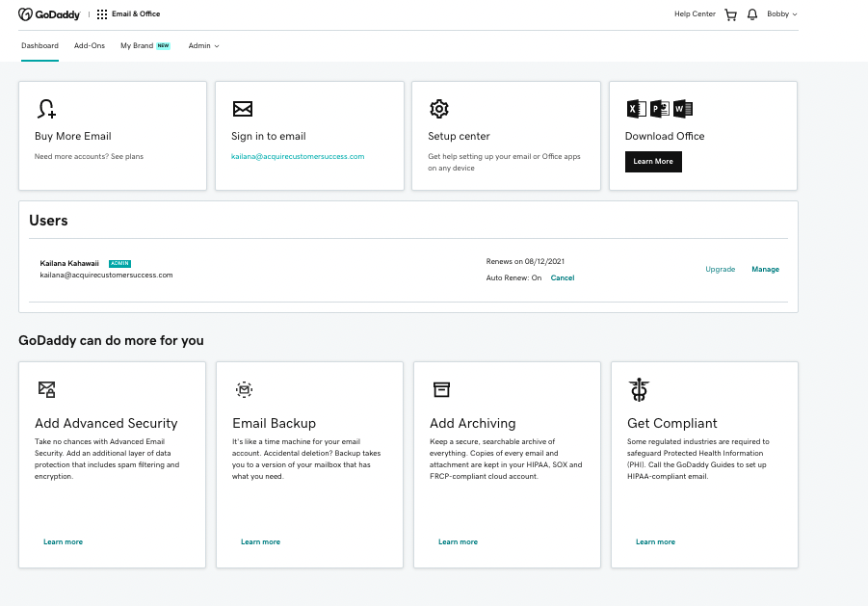Click Learn more under Add Advanced Security
The image size is (868, 606).
64,542
